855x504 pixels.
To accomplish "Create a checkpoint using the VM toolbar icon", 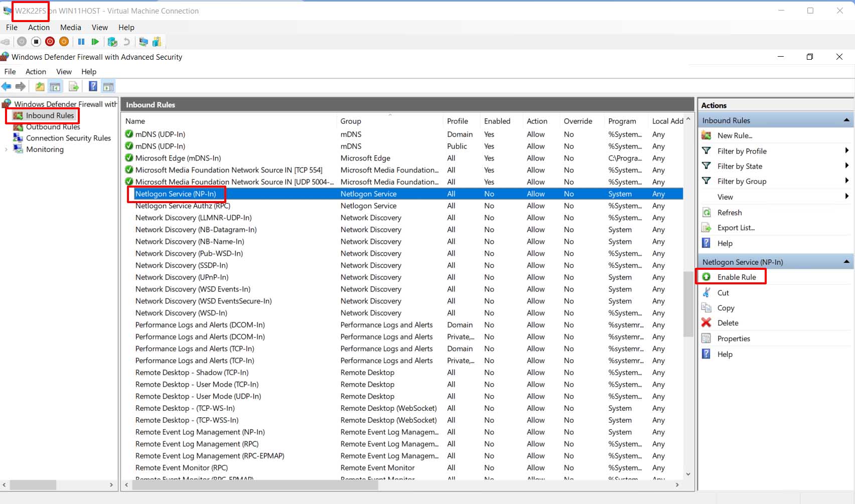I will click(112, 42).
